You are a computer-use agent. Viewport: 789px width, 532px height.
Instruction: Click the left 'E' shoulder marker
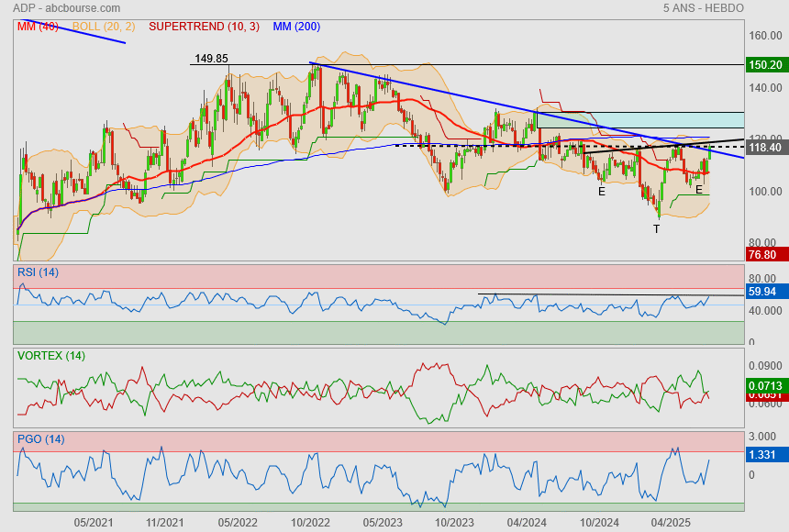point(601,192)
